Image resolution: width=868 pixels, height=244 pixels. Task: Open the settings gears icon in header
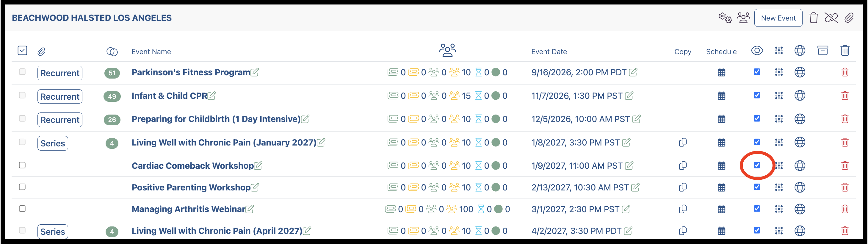tap(725, 18)
